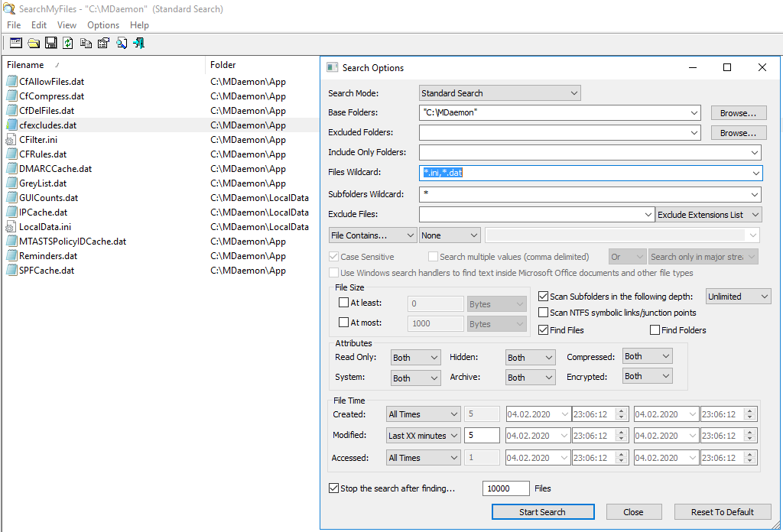Click the Search Options toolbar icon
The height and width of the screenshot is (532, 783).
tap(15, 44)
